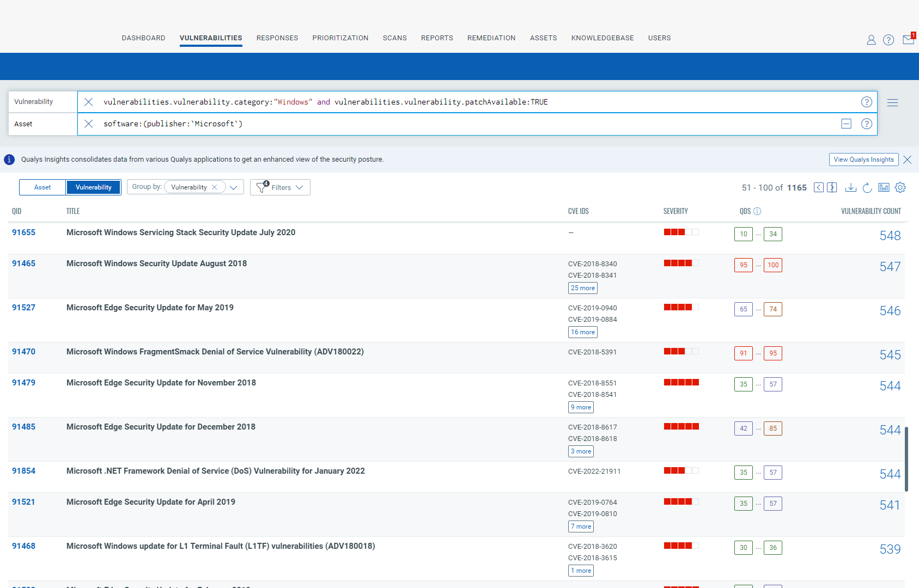Click the QDS info icon
Screen dimensions: 919x588
(757, 211)
